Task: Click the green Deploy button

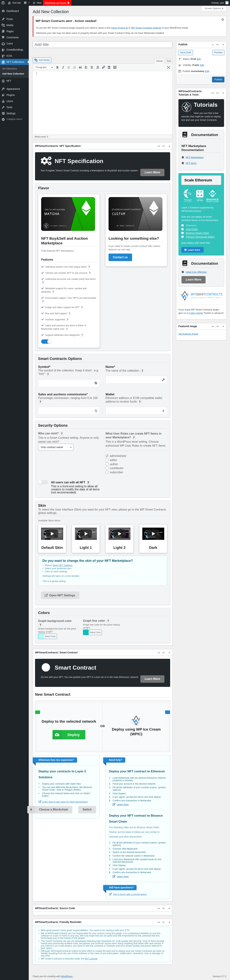Action: [x=69, y=735]
